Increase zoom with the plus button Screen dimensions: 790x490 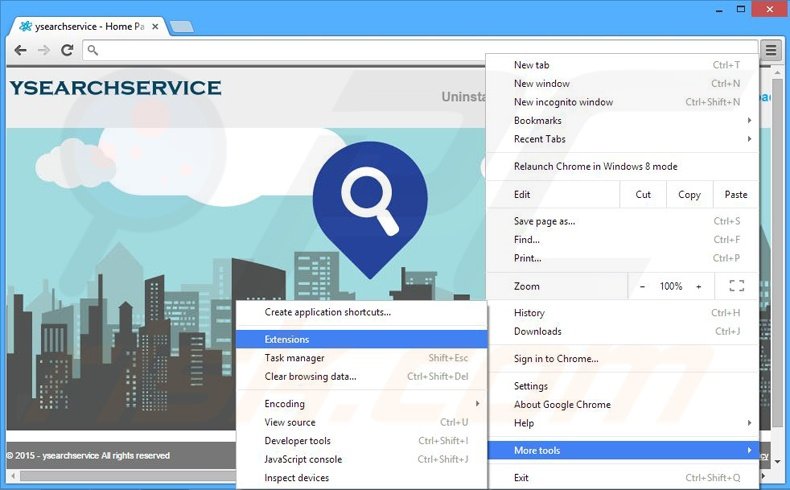699,287
